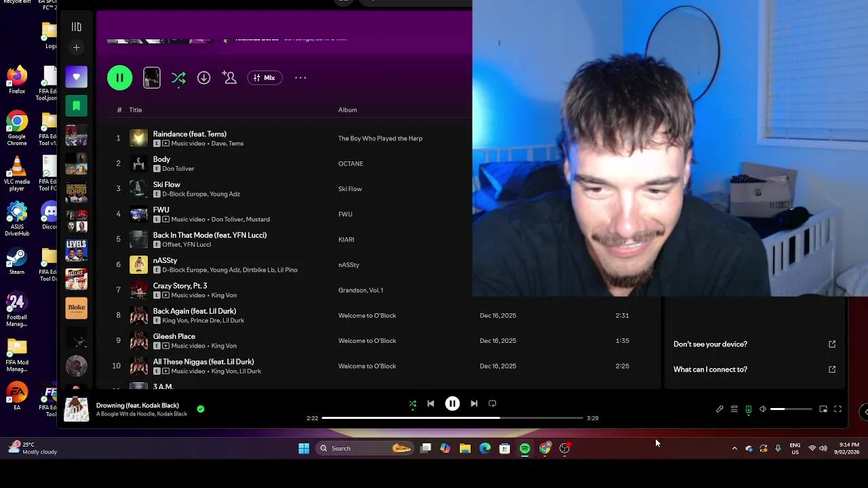This screenshot has width=868, height=488.
Task: Open artist link D-Block Europe under Ski Flow
Action: [x=186, y=194]
